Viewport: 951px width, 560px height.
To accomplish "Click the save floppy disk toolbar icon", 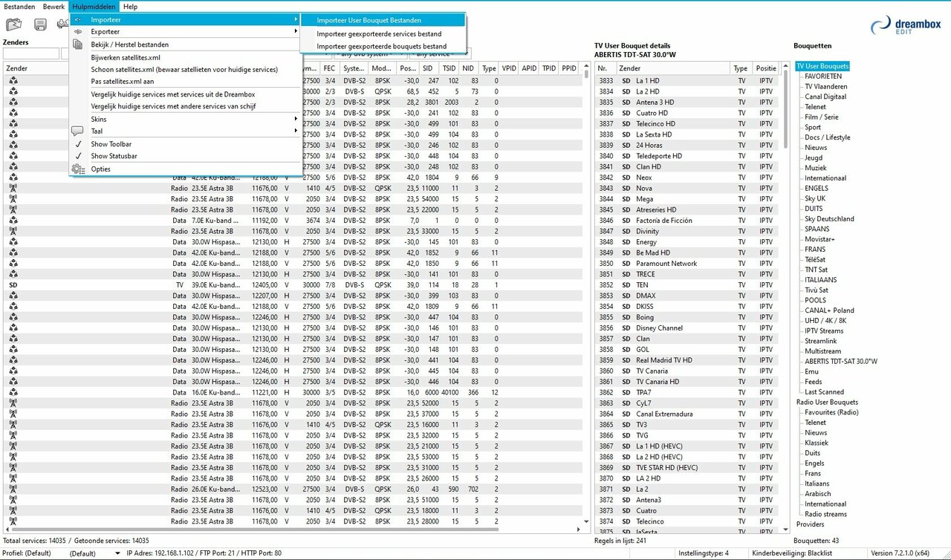I will pyautogui.click(x=40, y=25).
